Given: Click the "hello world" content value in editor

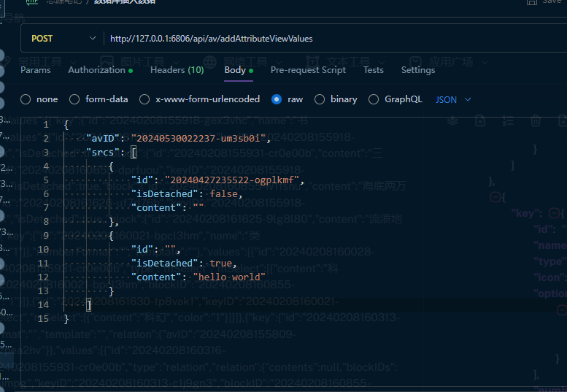Looking at the screenshot, I should pos(229,277).
